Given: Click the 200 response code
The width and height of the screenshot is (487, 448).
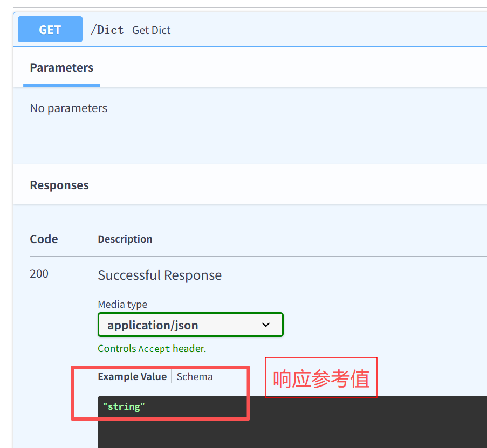Looking at the screenshot, I should (x=39, y=273).
